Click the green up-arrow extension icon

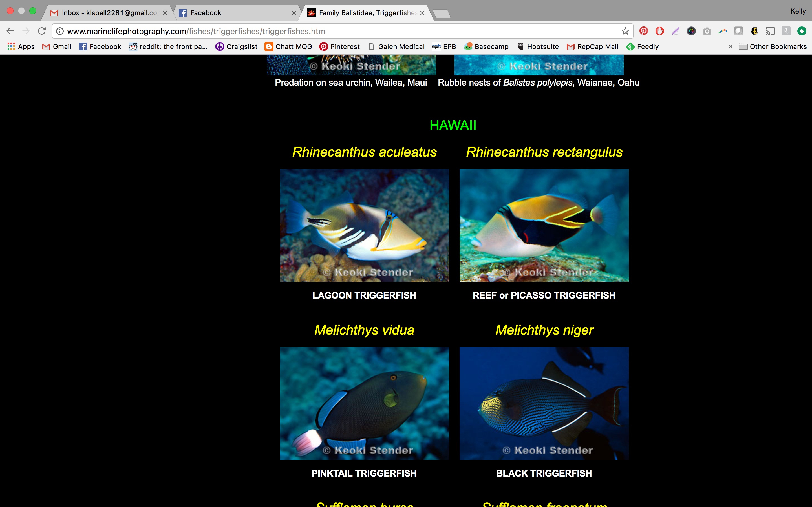(802, 31)
